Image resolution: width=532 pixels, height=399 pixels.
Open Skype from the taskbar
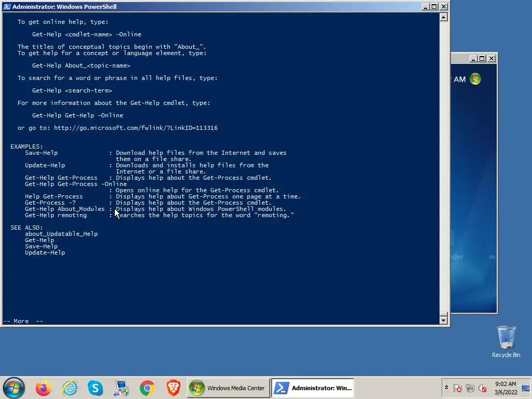point(96,388)
